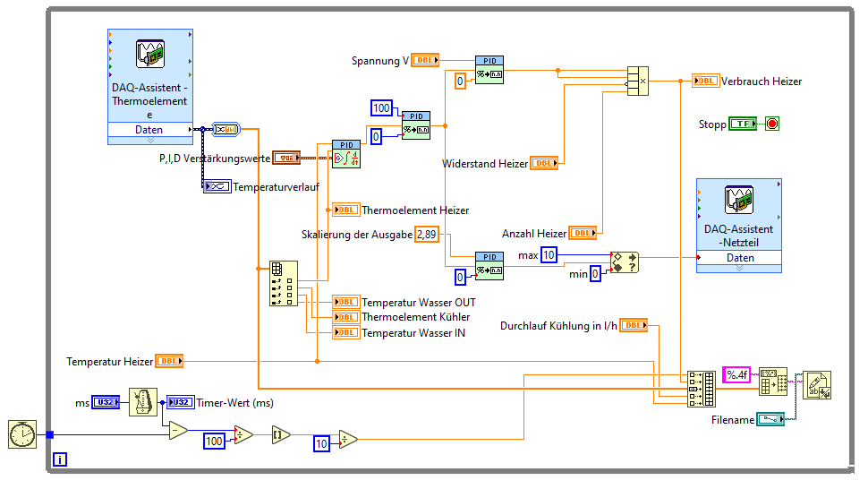Click the Index Array function node
868x489 pixels.
click(284, 284)
